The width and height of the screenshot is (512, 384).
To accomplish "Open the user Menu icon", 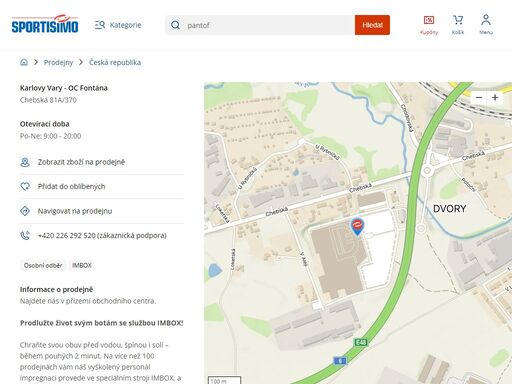I will point(486,25).
